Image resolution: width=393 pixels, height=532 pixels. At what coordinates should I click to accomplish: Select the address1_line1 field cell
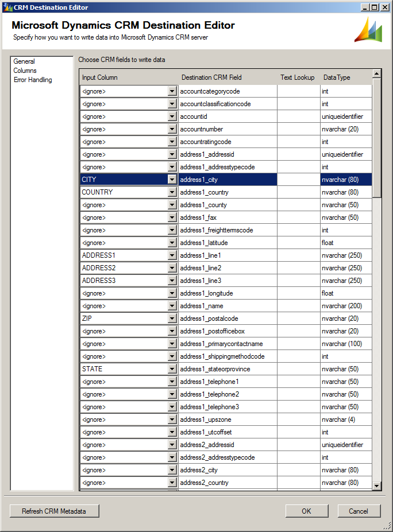(x=228, y=255)
